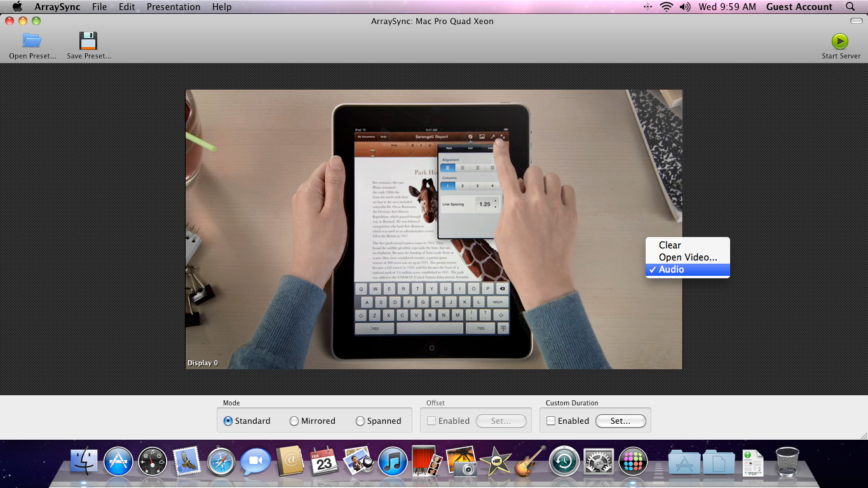Tick the Offset Enabled checkbox
This screenshot has height=488, width=868.
tap(431, 421)
